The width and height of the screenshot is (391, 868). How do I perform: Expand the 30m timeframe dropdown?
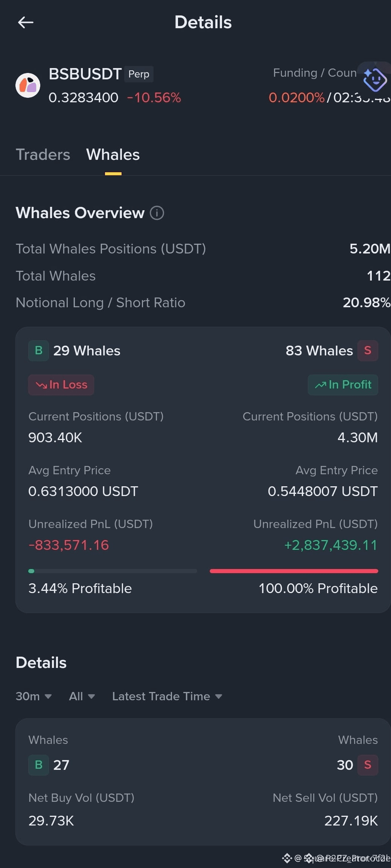[x=33, y=696]
